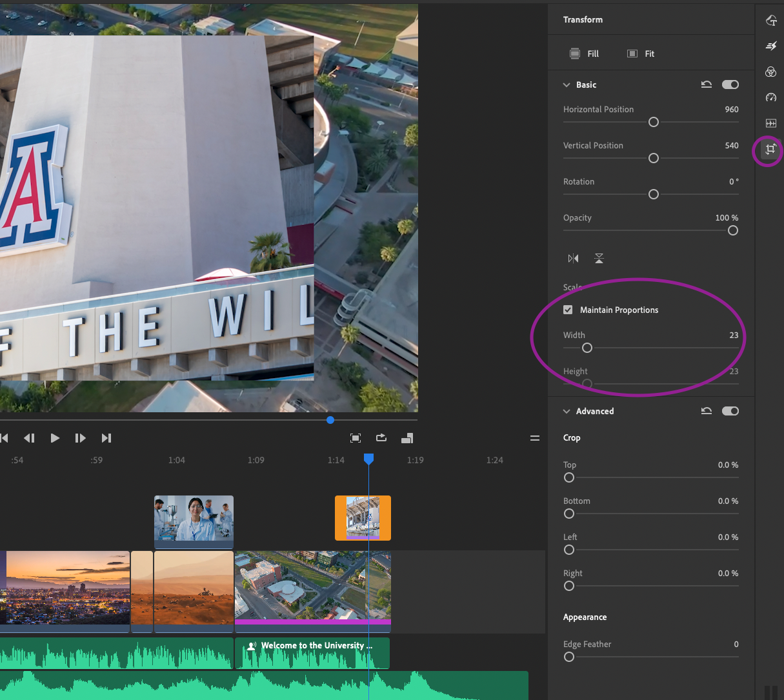Click the Fit button
Image resolution: width=784 pixels, height=700 pixels.
coord(641,54)
